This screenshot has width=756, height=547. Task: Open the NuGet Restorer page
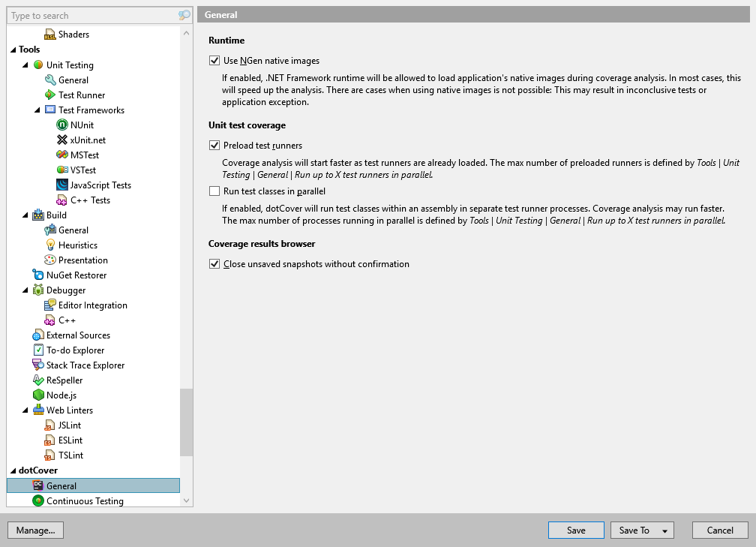click(76, 275)
